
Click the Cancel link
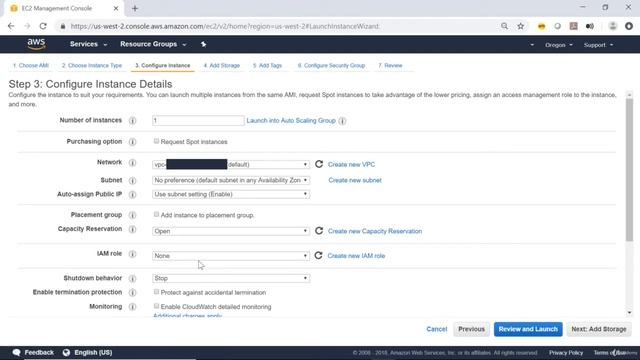pyautogui.click(x=437, y=329)
